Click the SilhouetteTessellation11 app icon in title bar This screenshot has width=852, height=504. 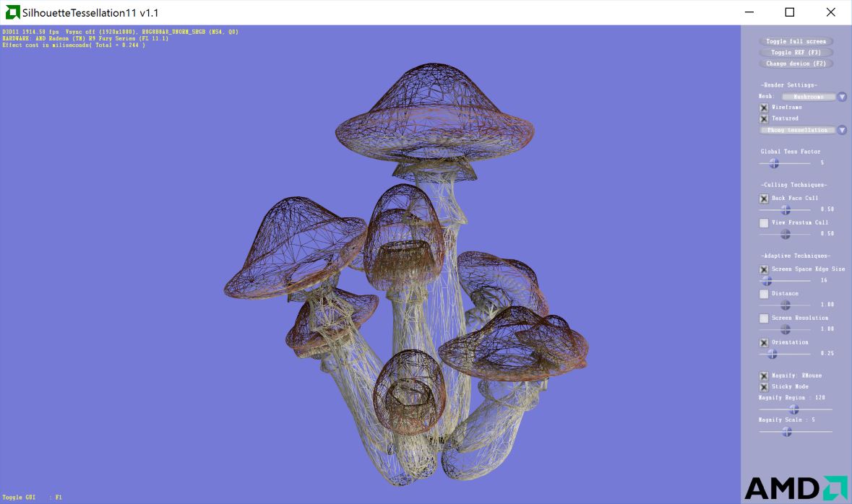[x=12, y=12]
